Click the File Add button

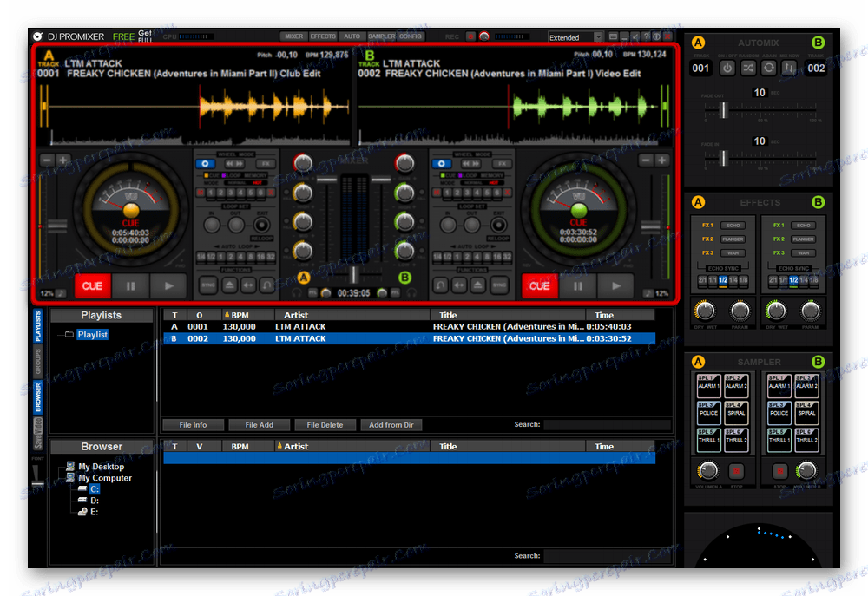pyautogui.click(x=259, y=425)
